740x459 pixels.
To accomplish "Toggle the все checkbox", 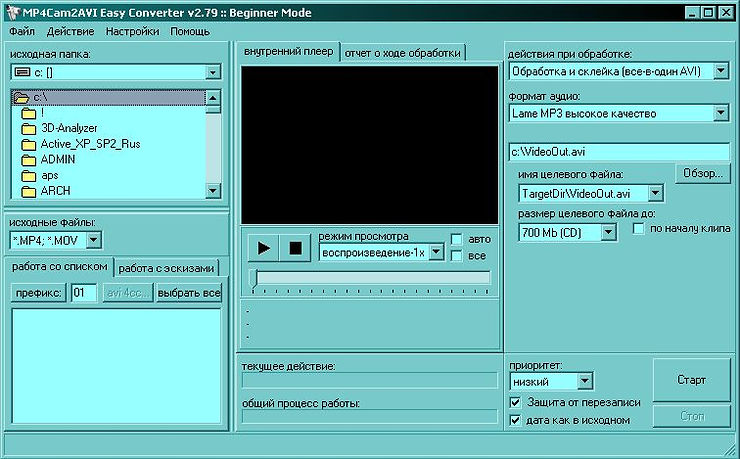I will coord(456,256).
